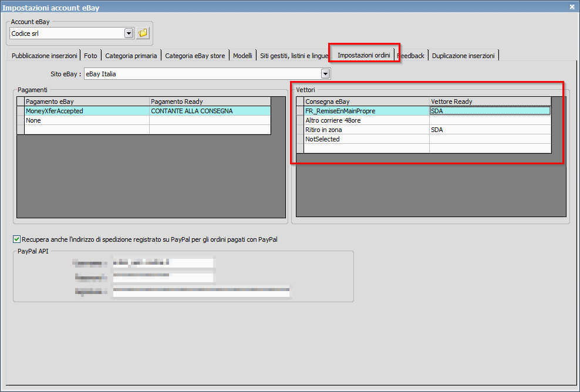Select the Impostazioni ordini tab
This screenshot has width=580, height=392.
363,55
